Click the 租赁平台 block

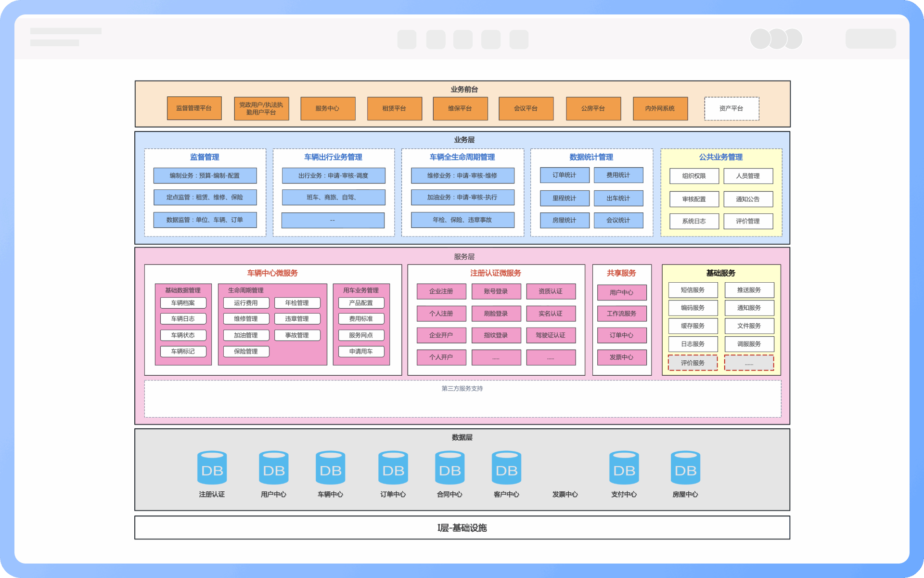click(394, 108)
